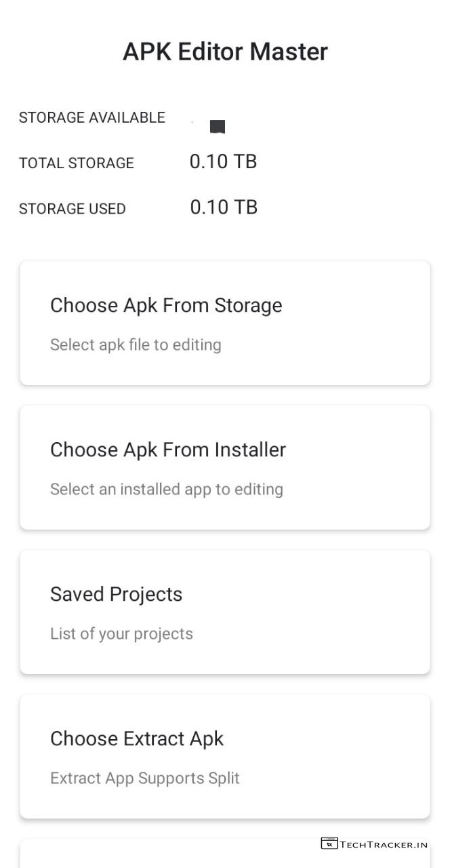Viewport: 450px width, 868px height.
Task: Open the Choose Apk From Storage card
Action: [225, 323]
